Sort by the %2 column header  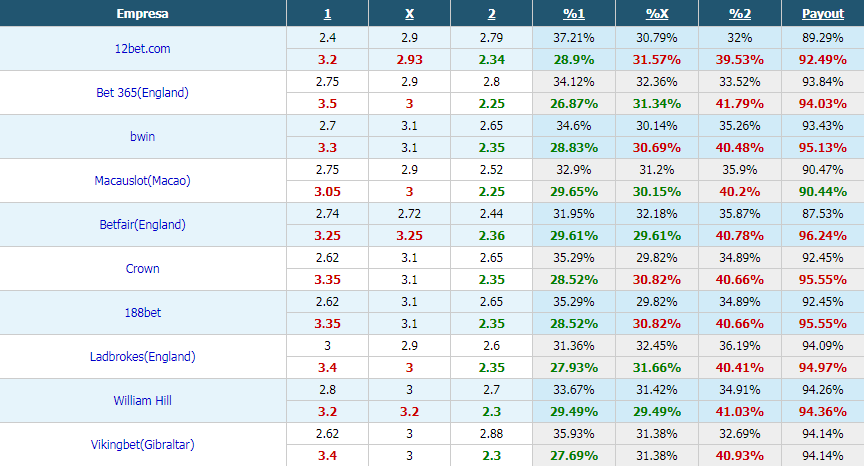739,14
